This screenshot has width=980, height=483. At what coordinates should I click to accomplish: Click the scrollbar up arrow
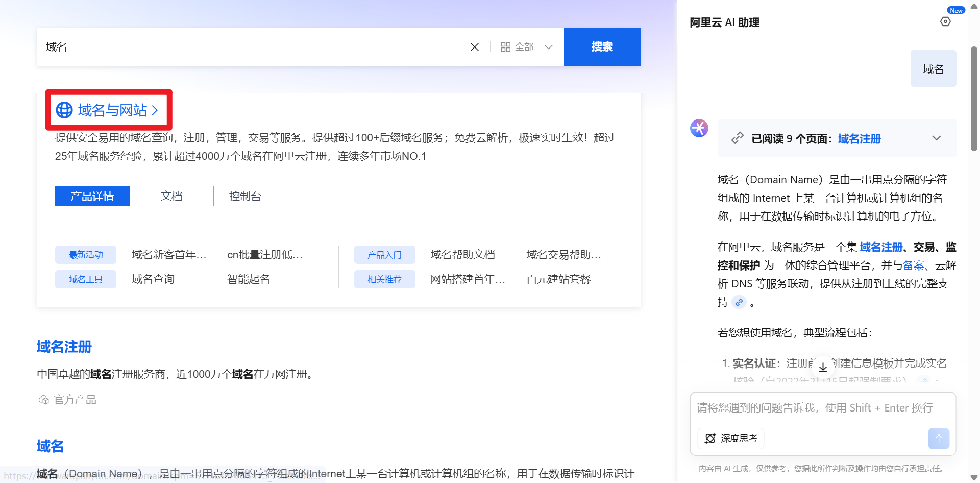(x=974, y=7)
